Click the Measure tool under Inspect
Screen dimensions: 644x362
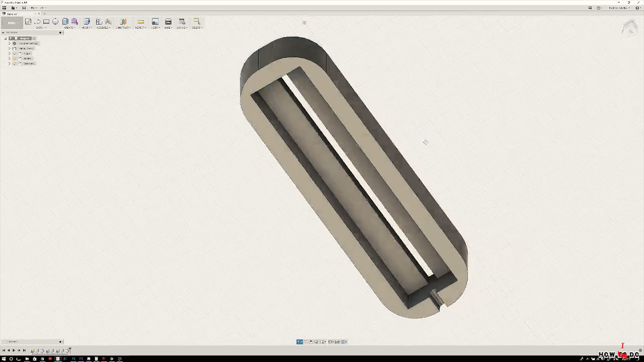(x=141, y=22)
